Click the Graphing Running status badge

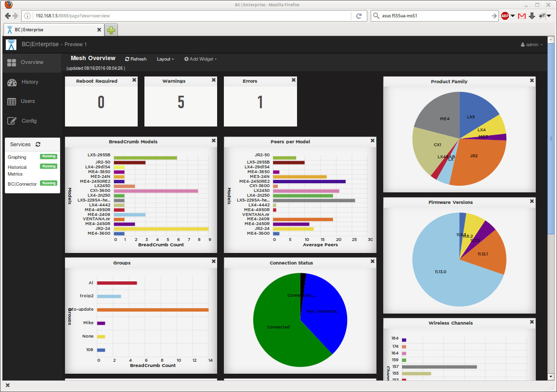coord(49,157)
